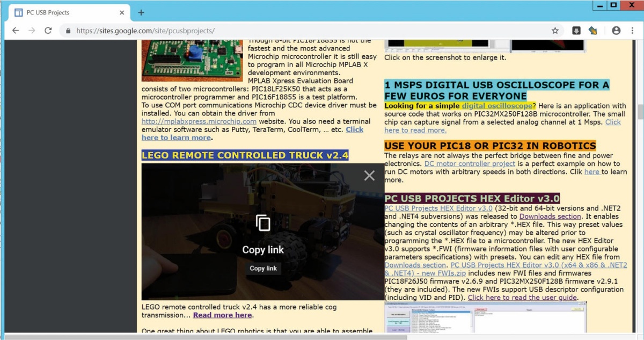Click the vertical page scrollbar thumb
Image resolution: width=644 pixels, height=340 pixels.
640,112
